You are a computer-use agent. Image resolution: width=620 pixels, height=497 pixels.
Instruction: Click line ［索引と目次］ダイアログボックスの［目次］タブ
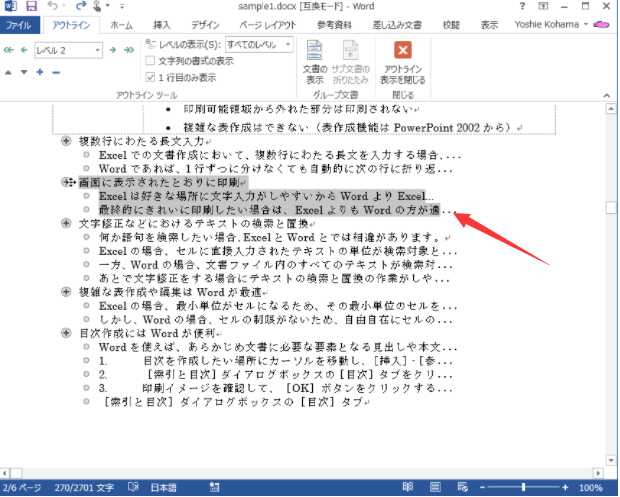[236, 402]
